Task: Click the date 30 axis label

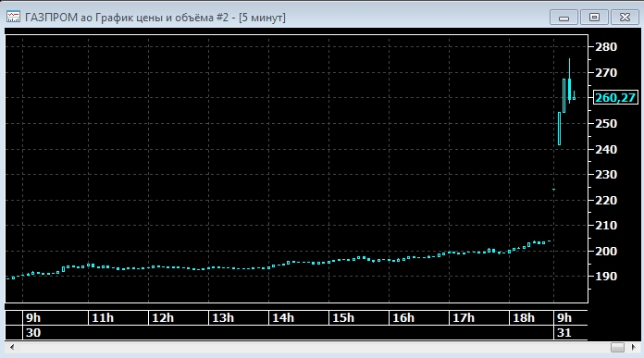Action: (x=33, y=332)
